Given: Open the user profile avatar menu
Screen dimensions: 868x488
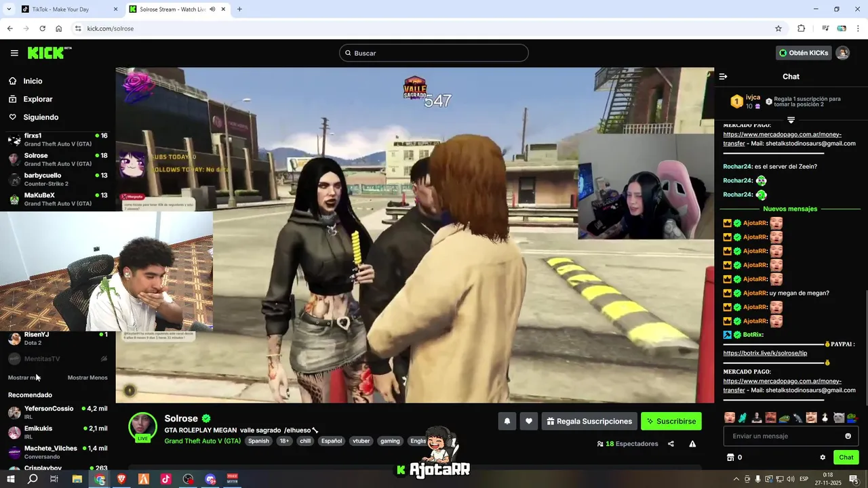Looking at the screenshot, I should (x=843, y=53).
